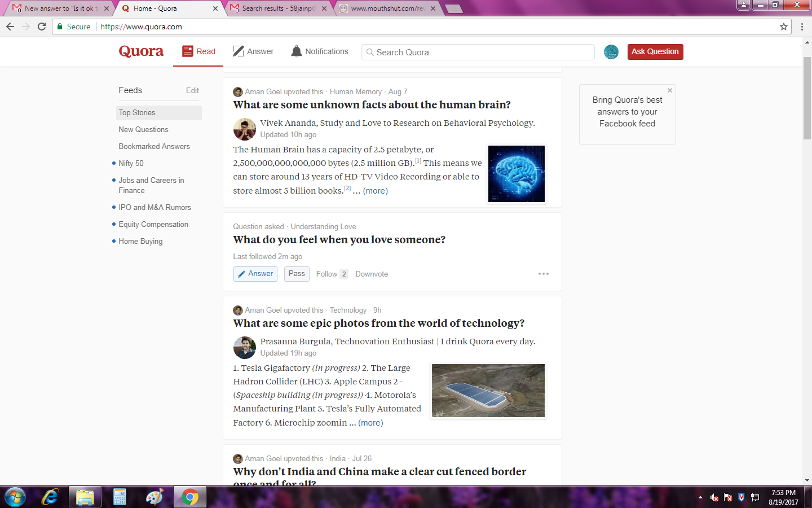The image size is (812, 508).
Task: Click Aman Goel avatar on brain post
Action: pyautogui.click(x=238, y=91)
